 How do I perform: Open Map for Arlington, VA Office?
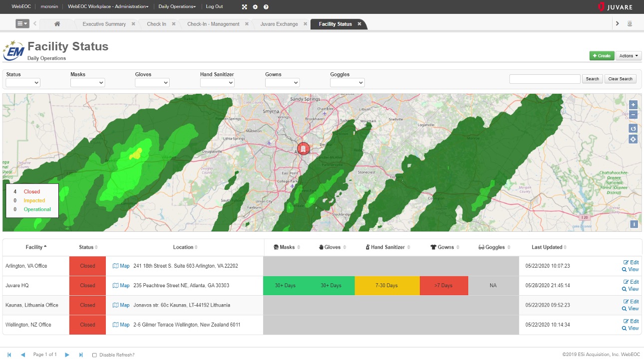click(121, 266)
